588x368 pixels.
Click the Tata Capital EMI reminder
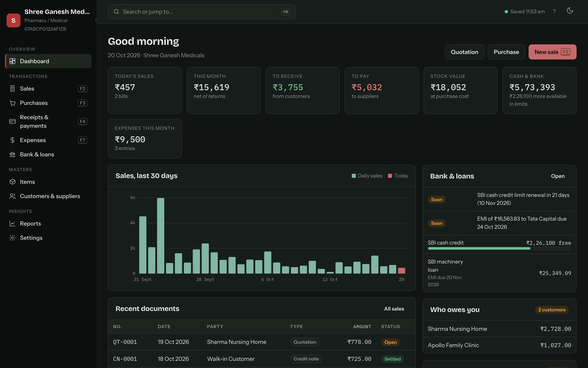(499, 223)
